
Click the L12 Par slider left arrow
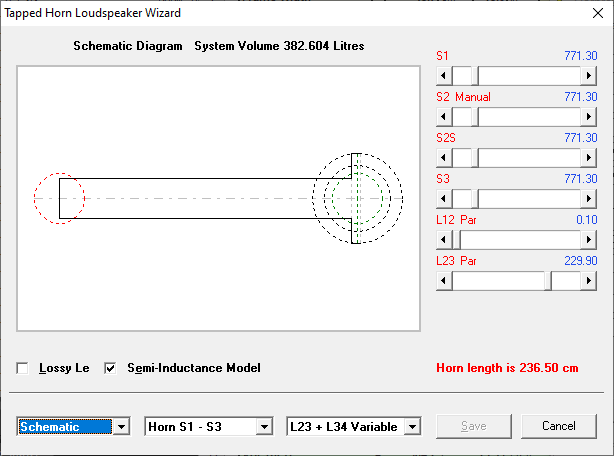[x=444, y=240]
